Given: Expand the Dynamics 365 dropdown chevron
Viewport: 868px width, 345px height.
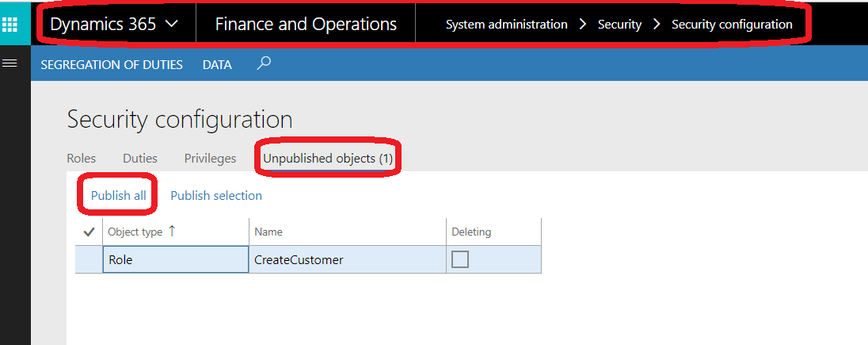Looking at the screenshot, I should pos(172,25).
